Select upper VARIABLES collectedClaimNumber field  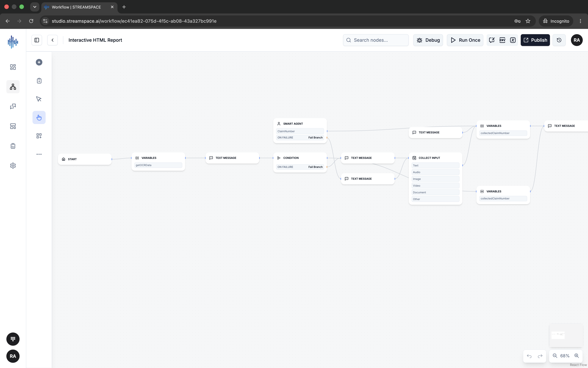pyautogui.click(x=503, y=133)
